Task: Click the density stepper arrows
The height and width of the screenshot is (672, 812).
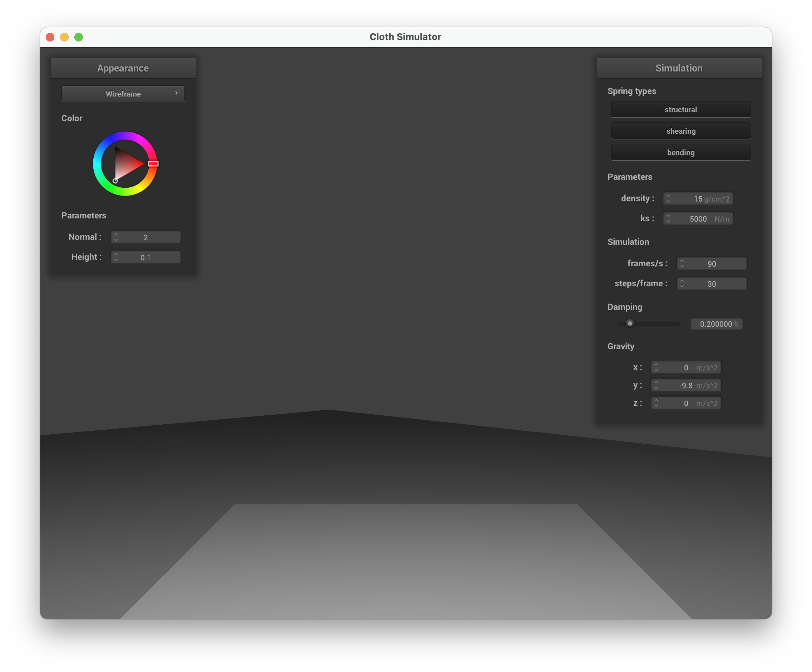Action: point(668,198)
